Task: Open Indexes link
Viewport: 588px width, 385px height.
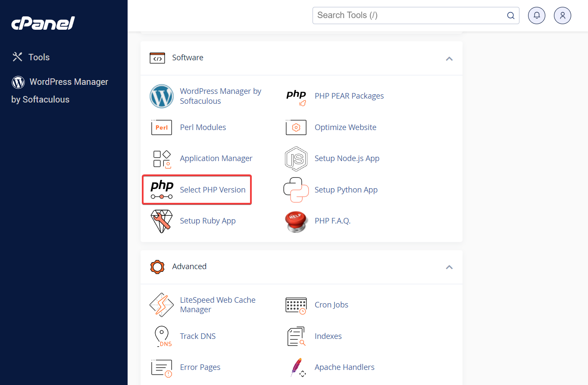Action: coord(328,336)
